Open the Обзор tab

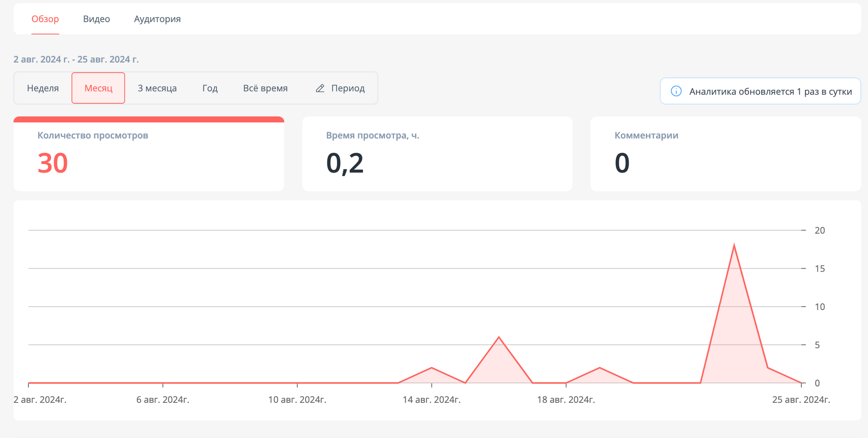tap(45, 19)
